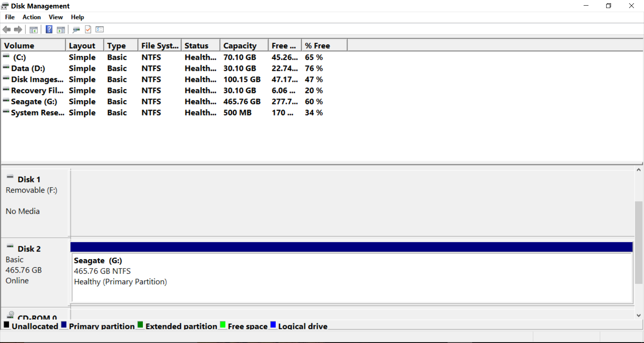This screenshot has width=644, height=343.
Task: Select the Seagate (G:) row in volume list
Action: click(34, 101)
